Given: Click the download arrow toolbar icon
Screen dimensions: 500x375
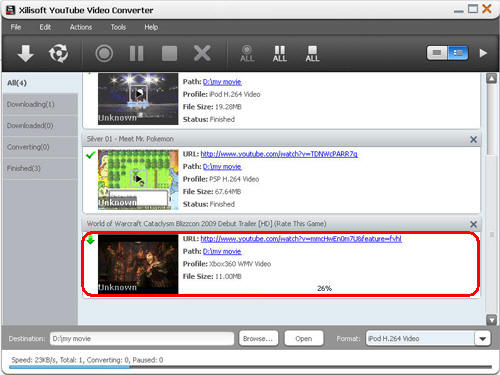Looking at the screenshot, I should [25, 53].
